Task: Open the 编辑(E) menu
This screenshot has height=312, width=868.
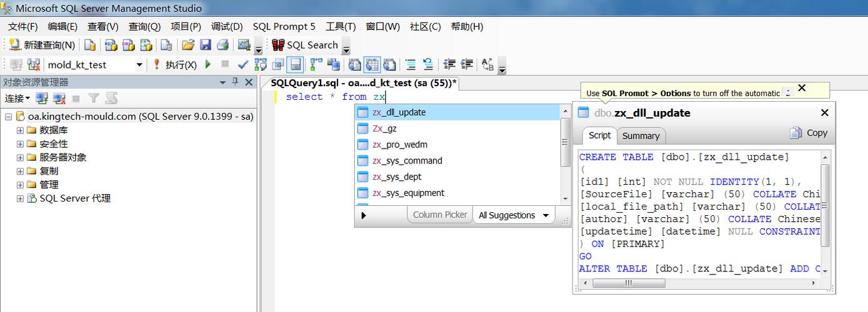Action: 62,26
